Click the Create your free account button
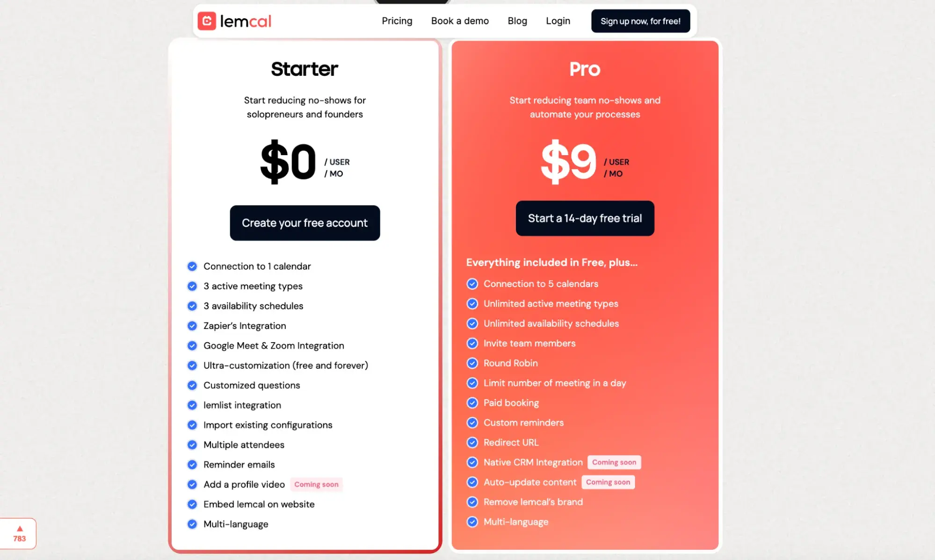 304,223
